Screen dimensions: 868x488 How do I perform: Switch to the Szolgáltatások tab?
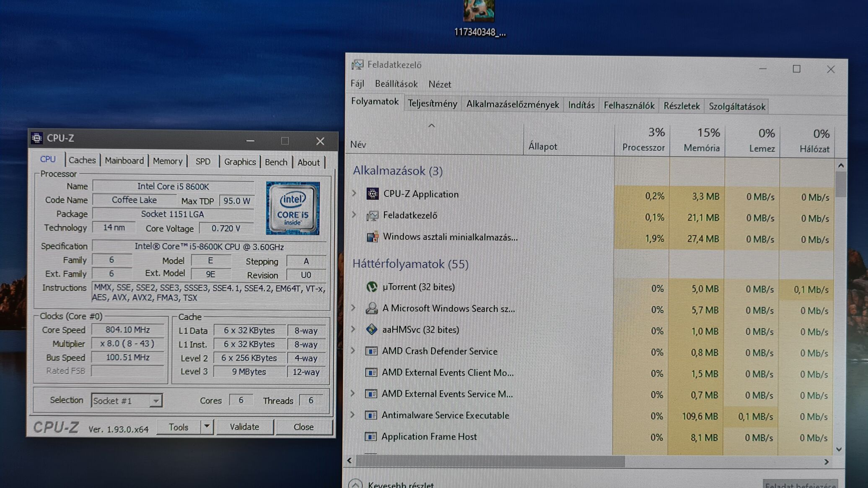pyautogui.click(x=737, y=106)
